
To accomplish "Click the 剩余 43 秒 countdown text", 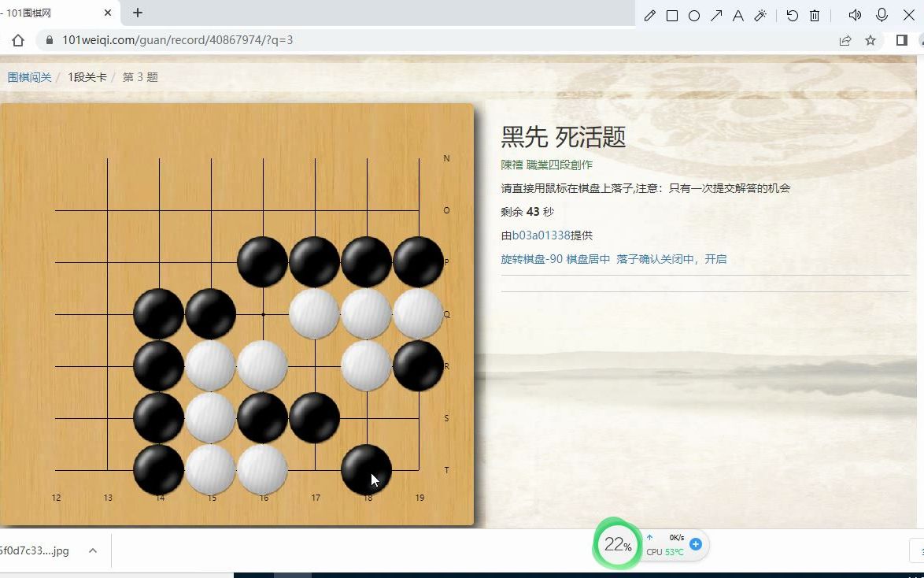I will pos(527,212).
